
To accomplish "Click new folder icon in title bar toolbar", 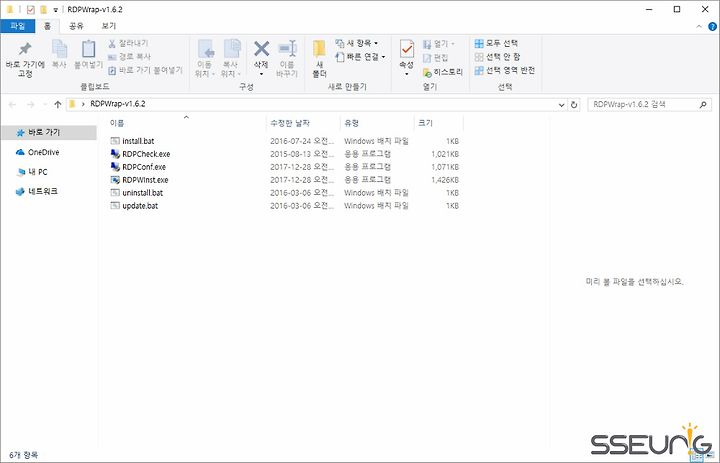I will (43, 9).
